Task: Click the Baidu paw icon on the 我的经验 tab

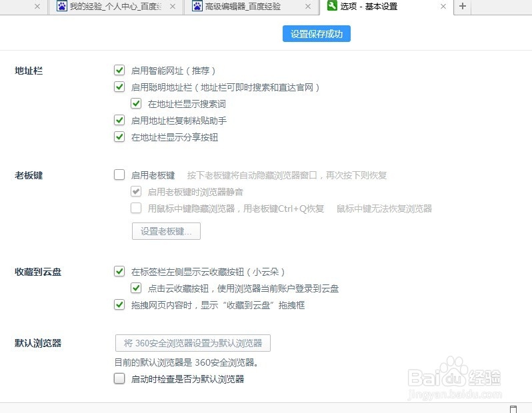Action: click(x=62, y=6)
